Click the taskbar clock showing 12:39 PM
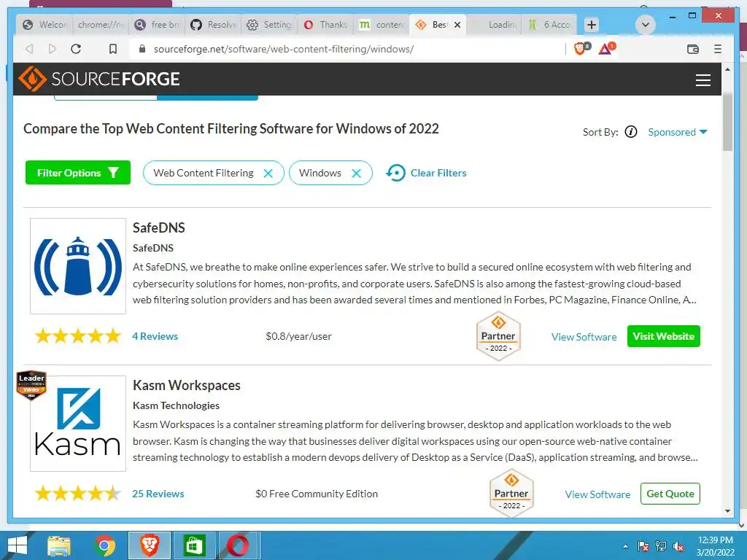Viewport: 747px width, 560px height. 715,540
